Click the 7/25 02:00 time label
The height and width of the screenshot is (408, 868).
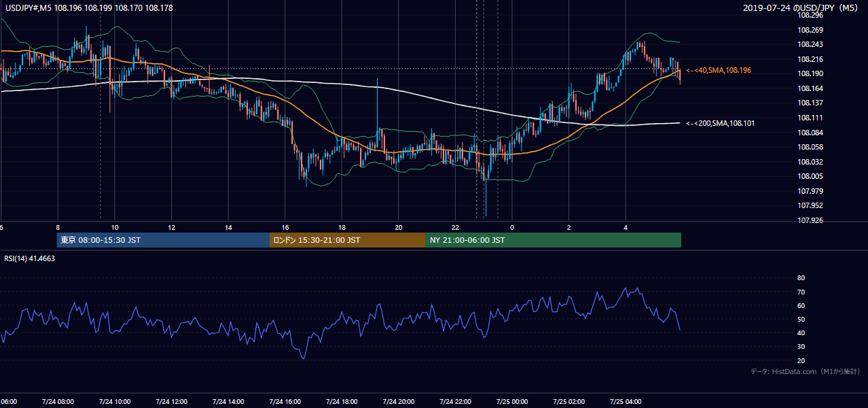568,402
